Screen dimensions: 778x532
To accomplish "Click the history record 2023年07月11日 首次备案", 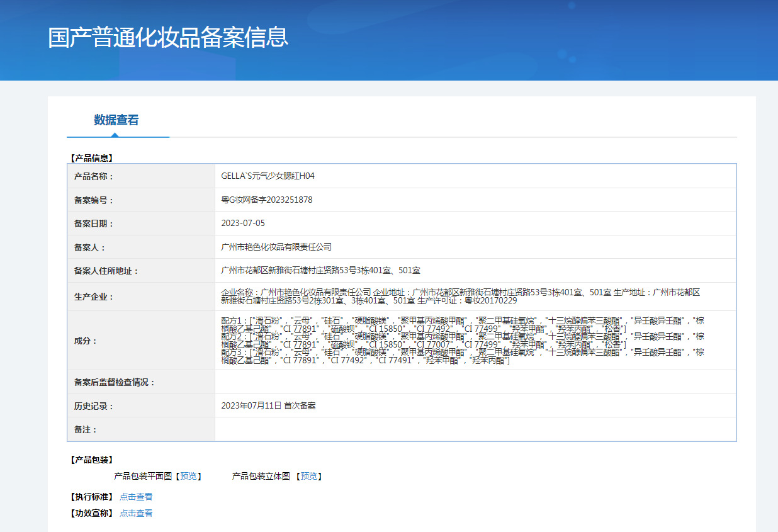I will click(x=268, y=406).
